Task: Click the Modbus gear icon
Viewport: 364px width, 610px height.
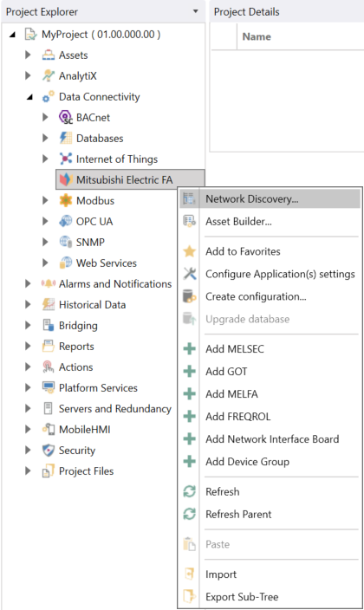Action: pos(65,200)
